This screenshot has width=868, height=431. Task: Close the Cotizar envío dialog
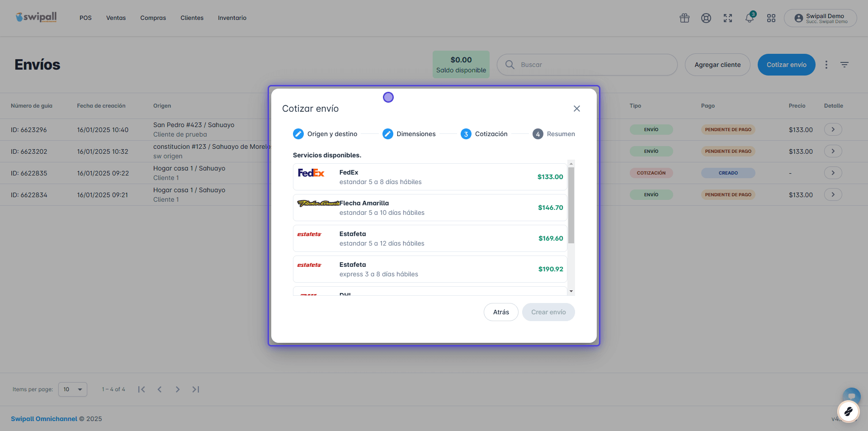coord(577,109)
